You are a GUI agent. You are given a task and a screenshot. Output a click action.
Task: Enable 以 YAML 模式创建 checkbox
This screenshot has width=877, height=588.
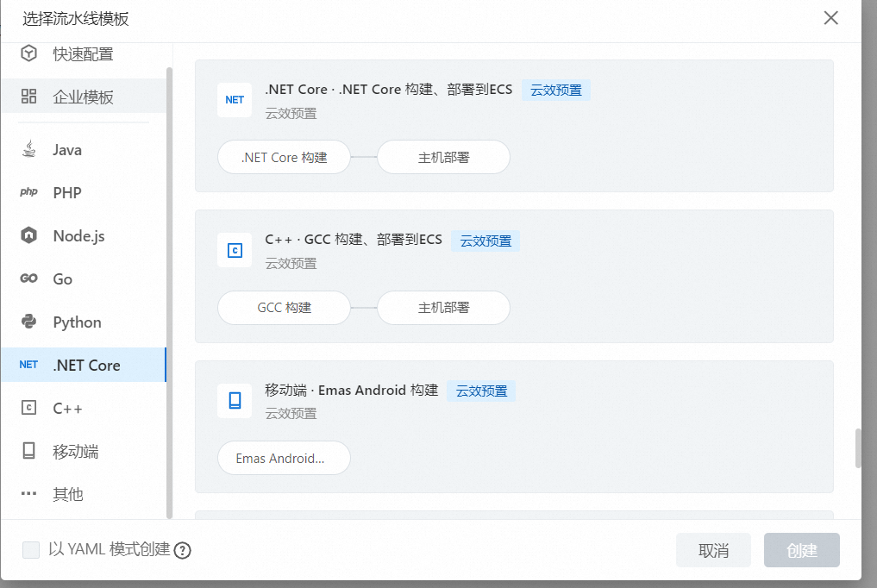31,550
